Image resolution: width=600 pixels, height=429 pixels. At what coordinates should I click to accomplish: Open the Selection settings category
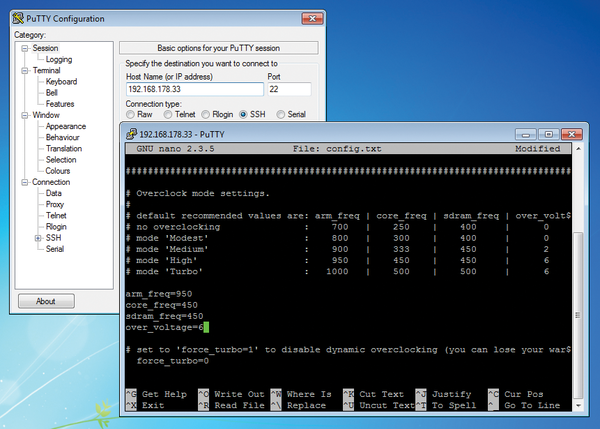click(61, 160)
